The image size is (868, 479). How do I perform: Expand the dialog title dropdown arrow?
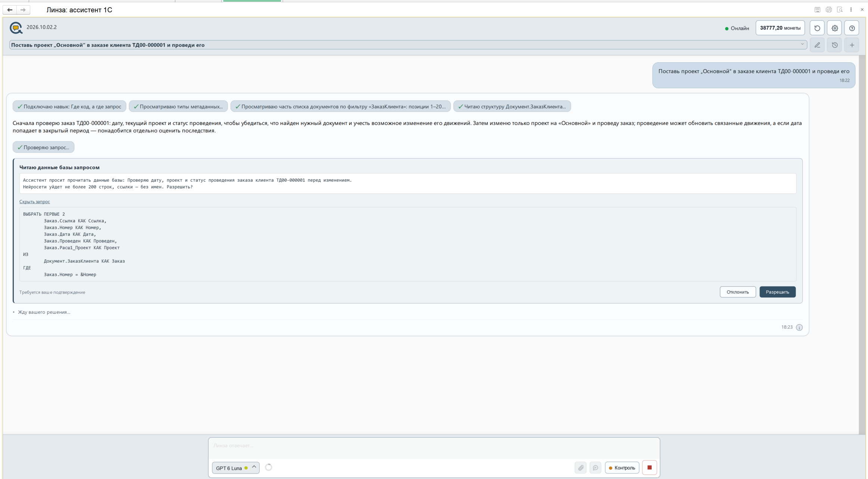click(x=802, y=44)
